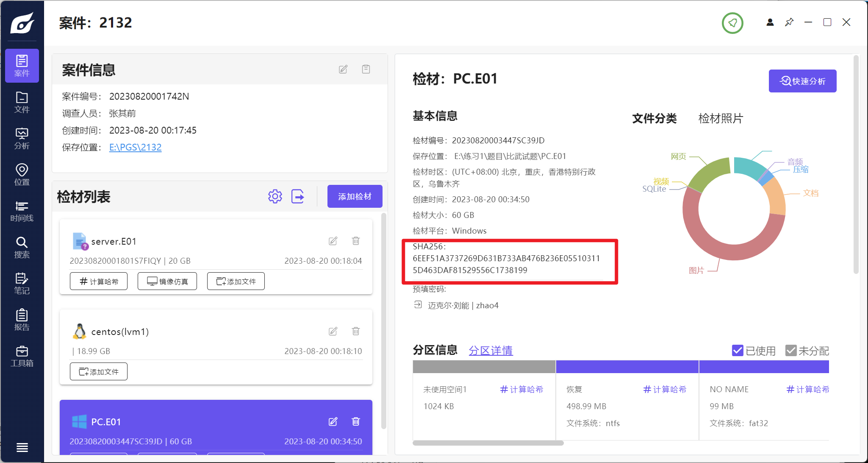The width and height of the screenshot is (868, 463).
Task: Click the SQLite chart legend label
Action: (x=654, y=189)
